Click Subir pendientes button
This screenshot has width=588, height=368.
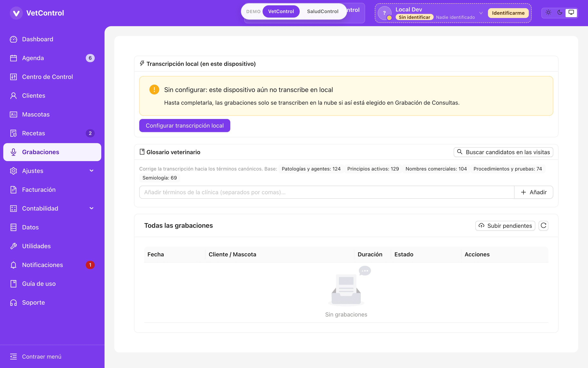(x=505, y=226)
